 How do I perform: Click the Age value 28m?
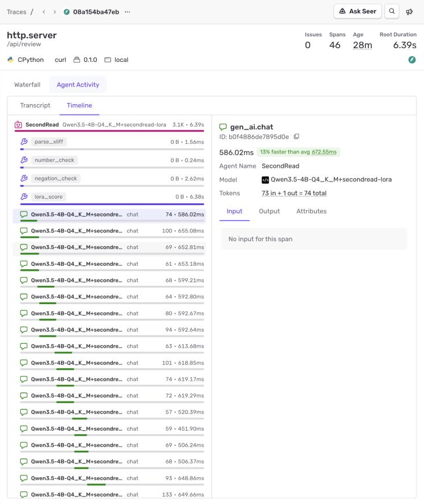click(x=362, y=45)
